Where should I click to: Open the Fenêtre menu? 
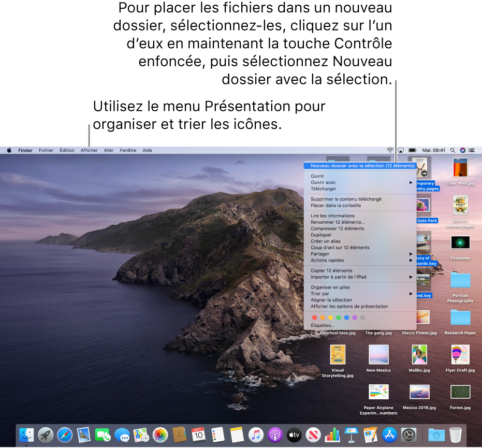[128, 150]
